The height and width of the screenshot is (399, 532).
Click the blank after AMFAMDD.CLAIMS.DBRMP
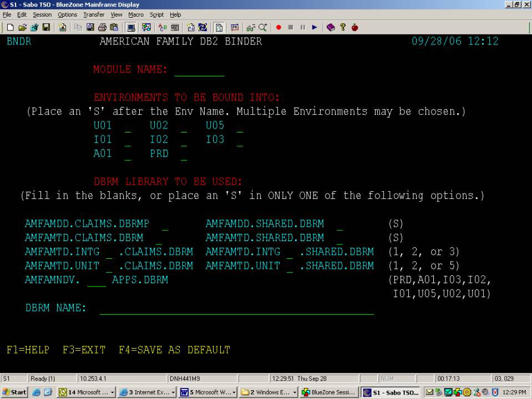pyautogui.click(x=165, y=224)
